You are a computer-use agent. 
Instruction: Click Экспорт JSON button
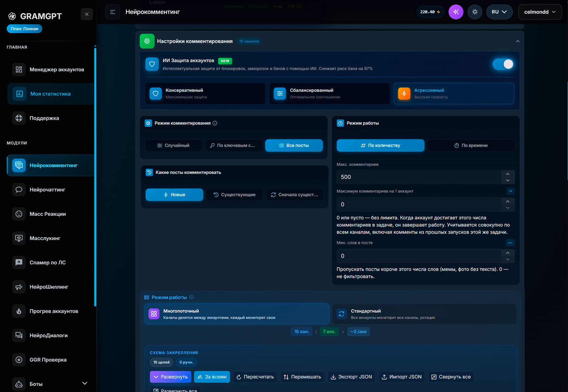[351, 377]
